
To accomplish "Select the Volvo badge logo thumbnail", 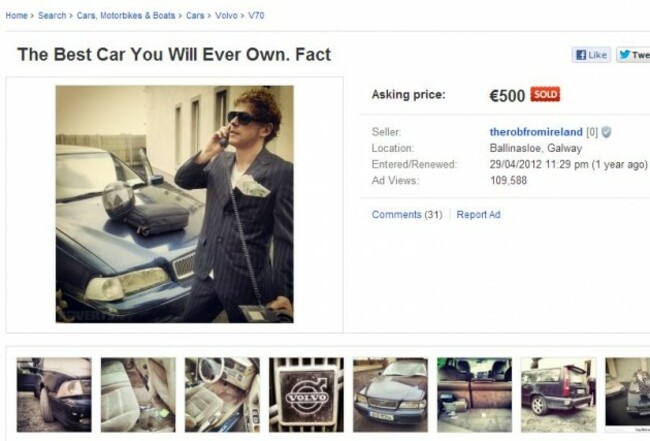I will pyautogui.click(x=306, y=395).
